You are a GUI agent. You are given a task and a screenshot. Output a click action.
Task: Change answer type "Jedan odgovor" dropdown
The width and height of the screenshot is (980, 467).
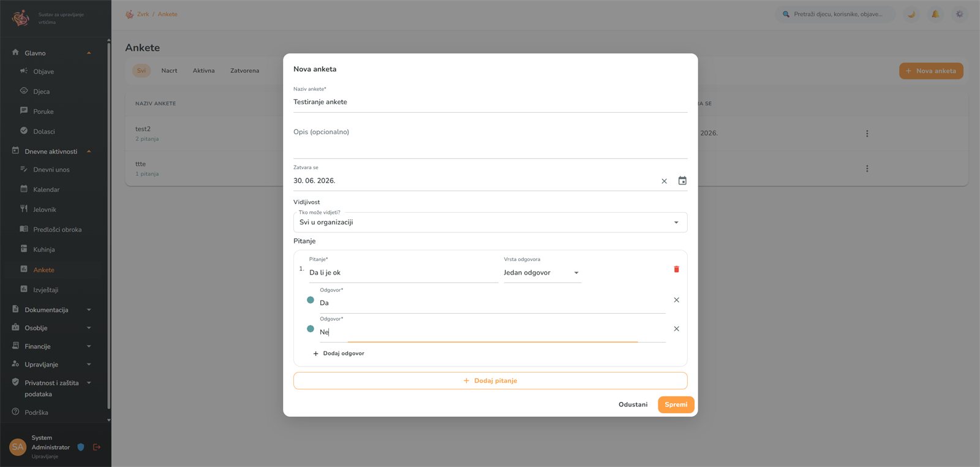[542, 273]
